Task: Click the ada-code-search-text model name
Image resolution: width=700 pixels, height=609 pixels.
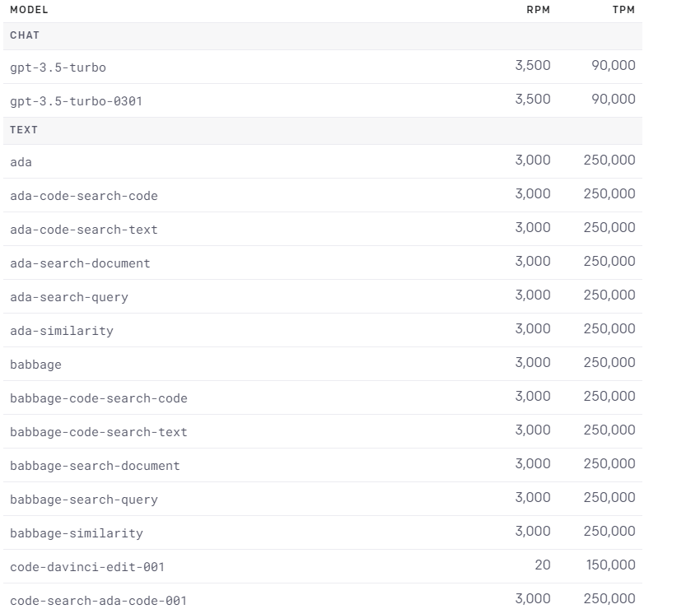Action: pos(84,230)
